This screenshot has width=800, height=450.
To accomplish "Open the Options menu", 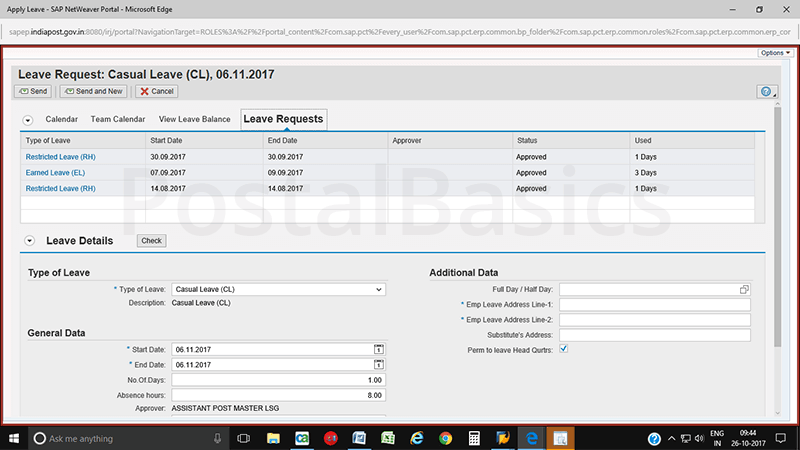I will (775, 53).
